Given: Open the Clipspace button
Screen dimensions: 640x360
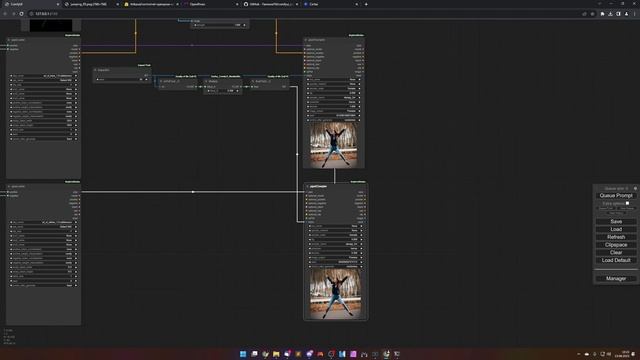Looking at the screenshot, I should point(616,244).
